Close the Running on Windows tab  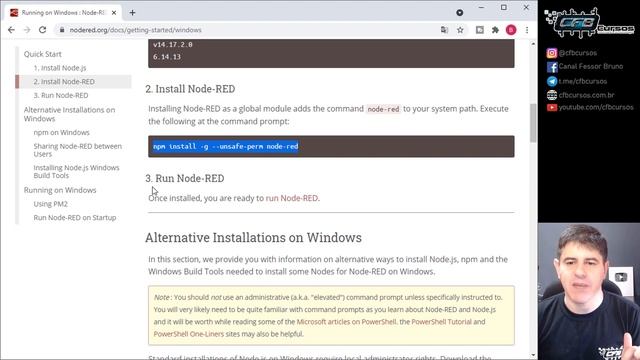(114, 13)
